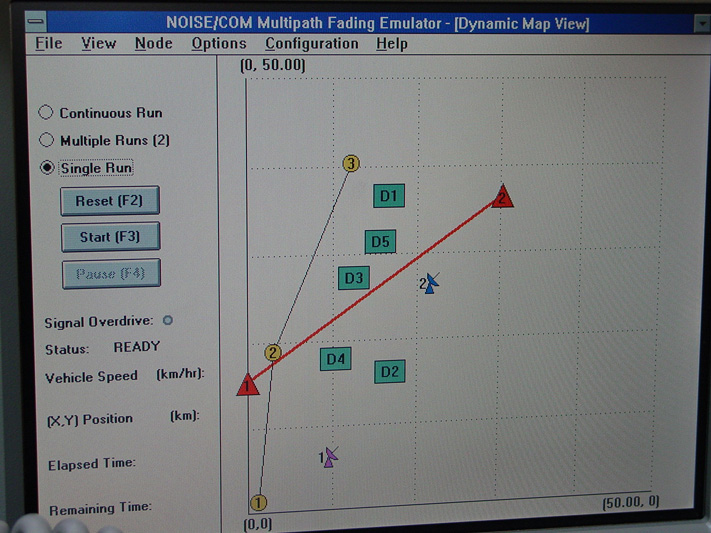Viewport: 711px width, 533px height.
Task: Select the D2 obstacle node
Action: 390,372
